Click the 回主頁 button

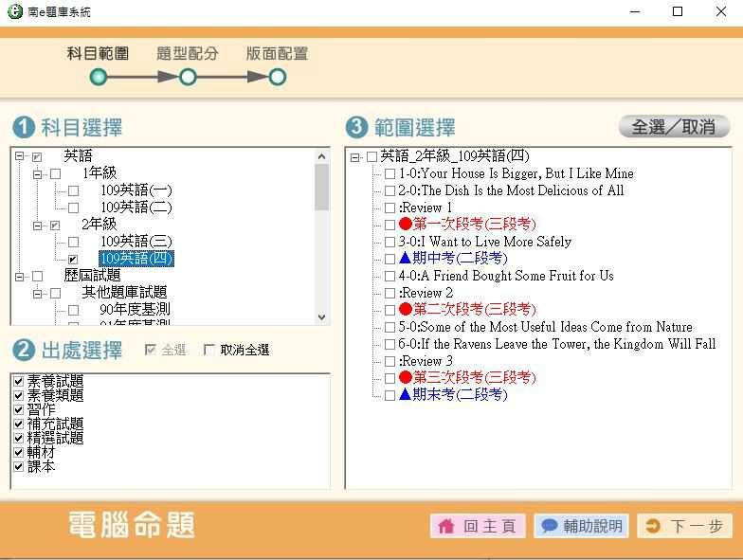[x=478, y=526]
